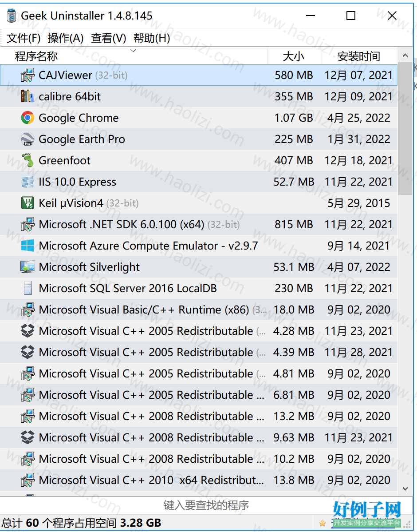The height and width of the screenshot is (532, 417).
Task: Focus the 键入要查找的程序 search field
Action: [x=206, y=505]
